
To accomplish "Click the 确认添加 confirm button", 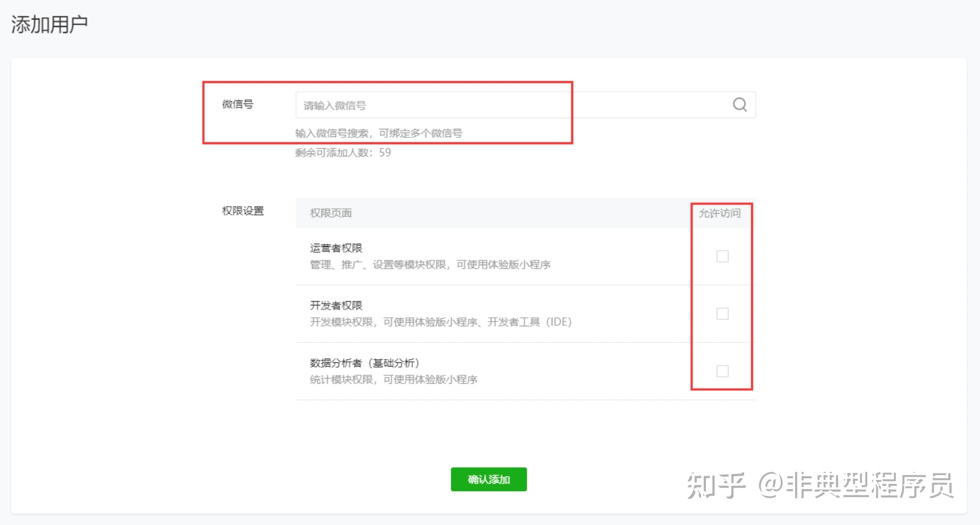I will (x=488, y=479).
